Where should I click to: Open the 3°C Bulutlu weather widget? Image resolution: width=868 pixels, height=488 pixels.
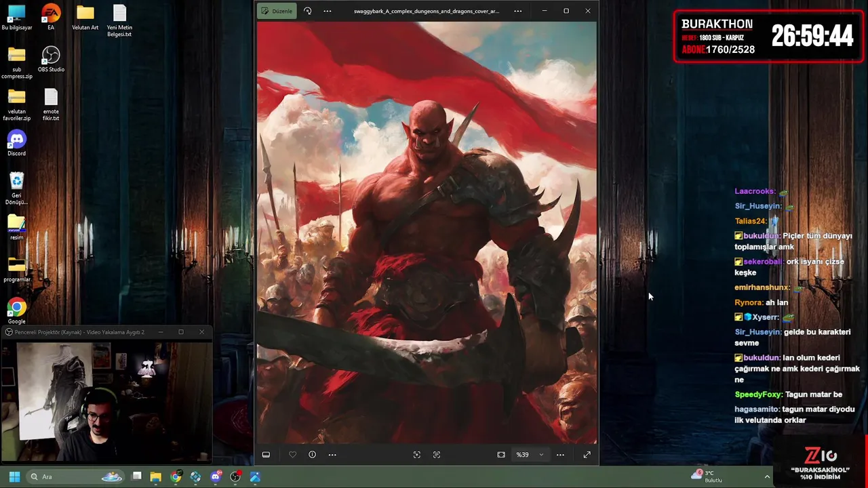point(707,476)
